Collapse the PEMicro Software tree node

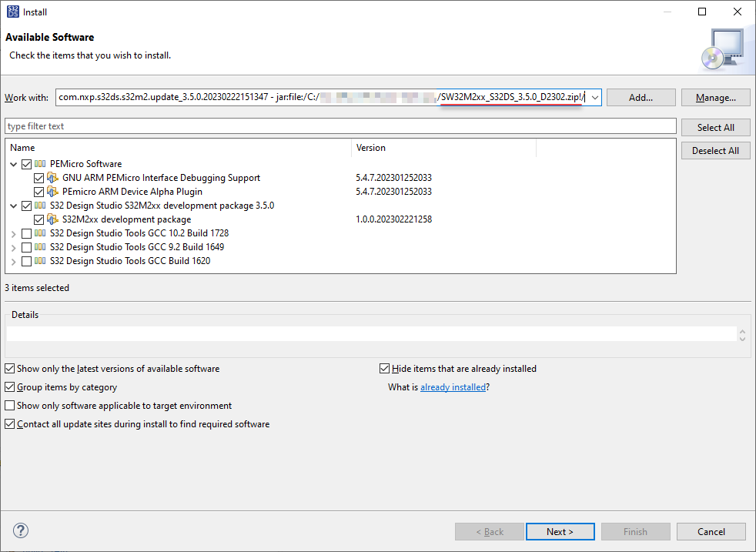click(14, 164)
